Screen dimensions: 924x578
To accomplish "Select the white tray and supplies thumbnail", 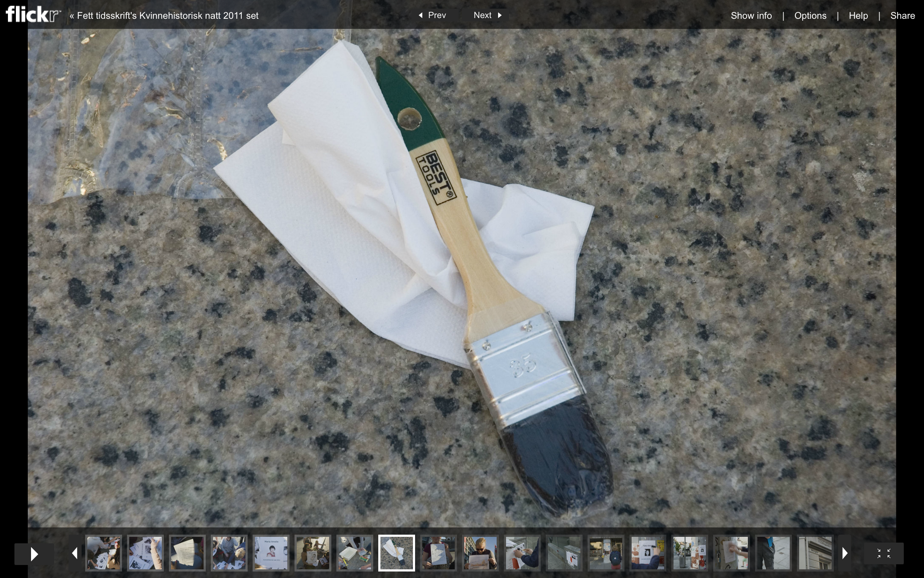I will pos(354,553).
